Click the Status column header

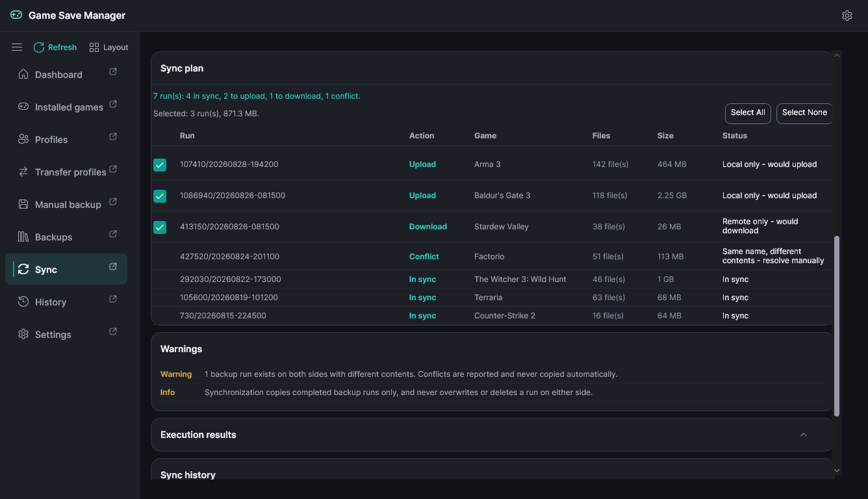735,136
